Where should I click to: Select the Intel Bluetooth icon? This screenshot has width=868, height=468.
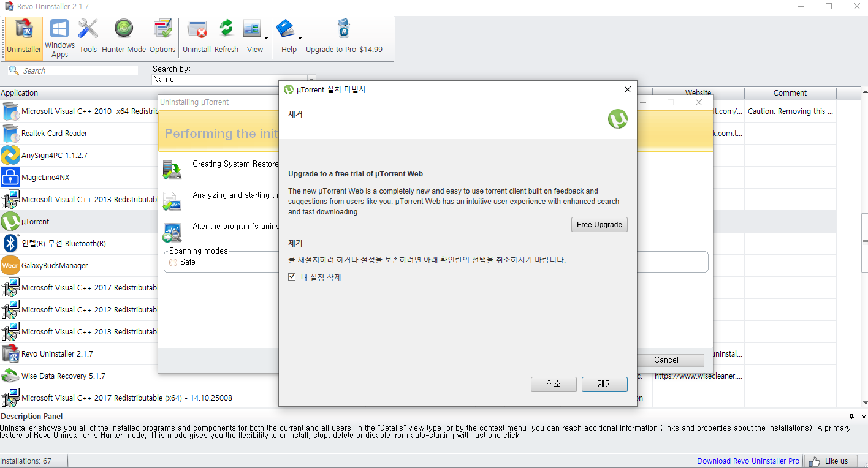(10, 243)
